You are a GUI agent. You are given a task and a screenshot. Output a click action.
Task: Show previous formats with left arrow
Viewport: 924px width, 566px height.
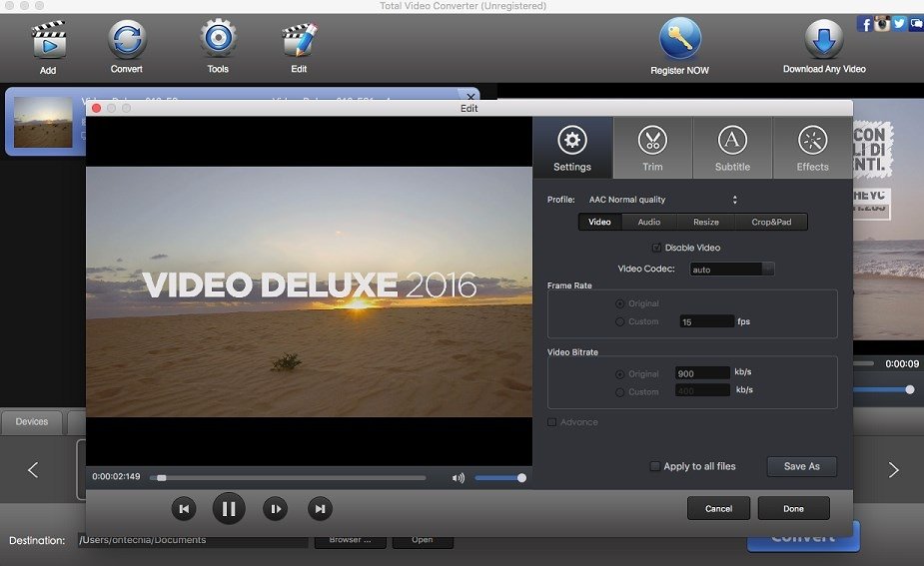pos(33,470)
